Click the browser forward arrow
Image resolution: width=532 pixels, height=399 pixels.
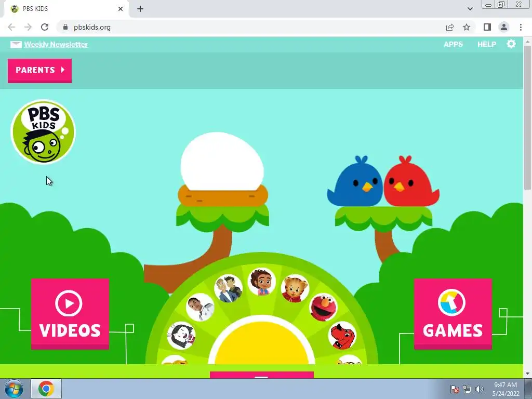click(28, 27)
